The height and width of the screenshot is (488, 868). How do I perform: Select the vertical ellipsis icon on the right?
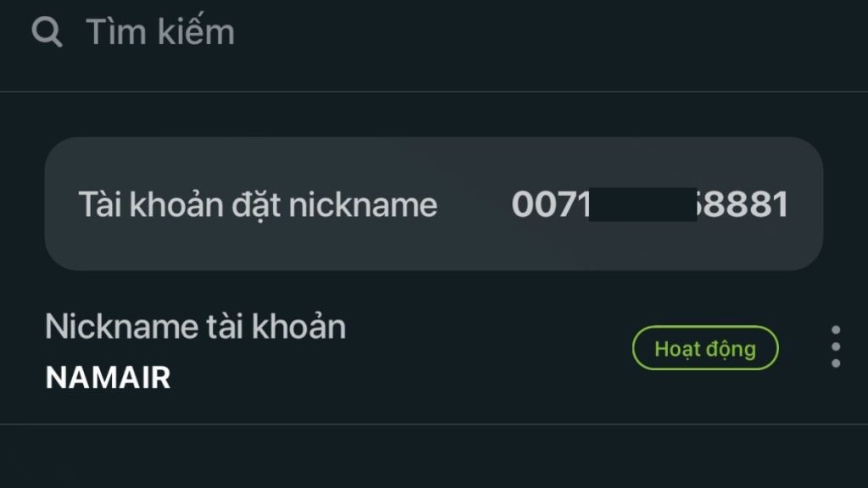pyautogui.click(x=835, y=347)
